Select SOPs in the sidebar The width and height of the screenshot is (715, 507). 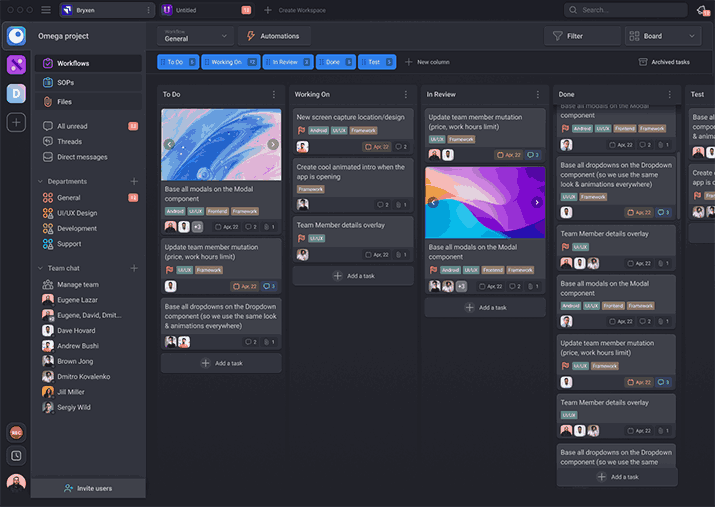(x=65, y=82)
